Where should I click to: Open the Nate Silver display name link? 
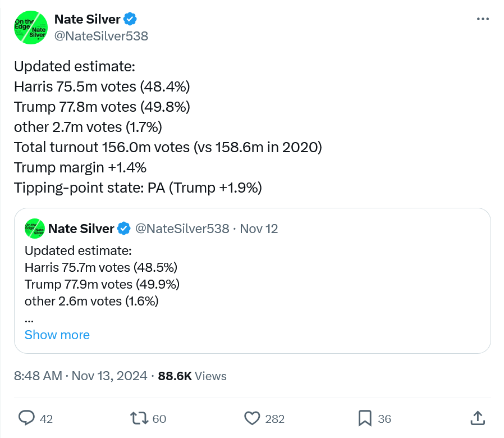[87, 19]
